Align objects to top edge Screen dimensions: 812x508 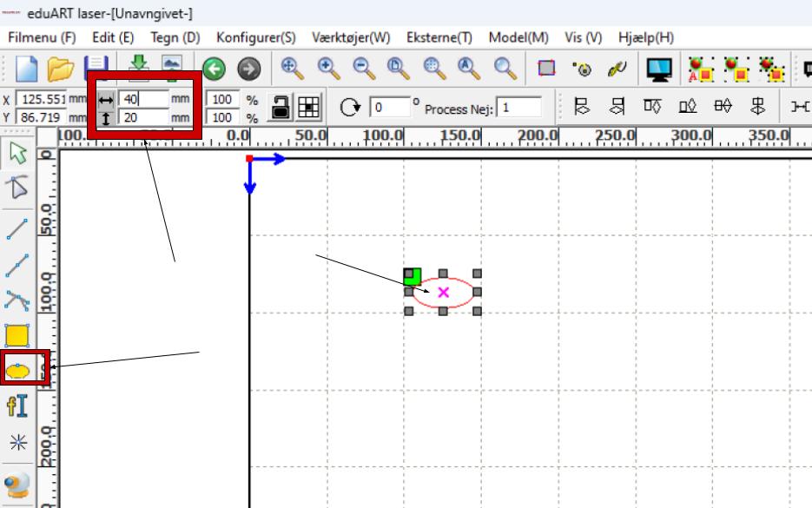652,107
